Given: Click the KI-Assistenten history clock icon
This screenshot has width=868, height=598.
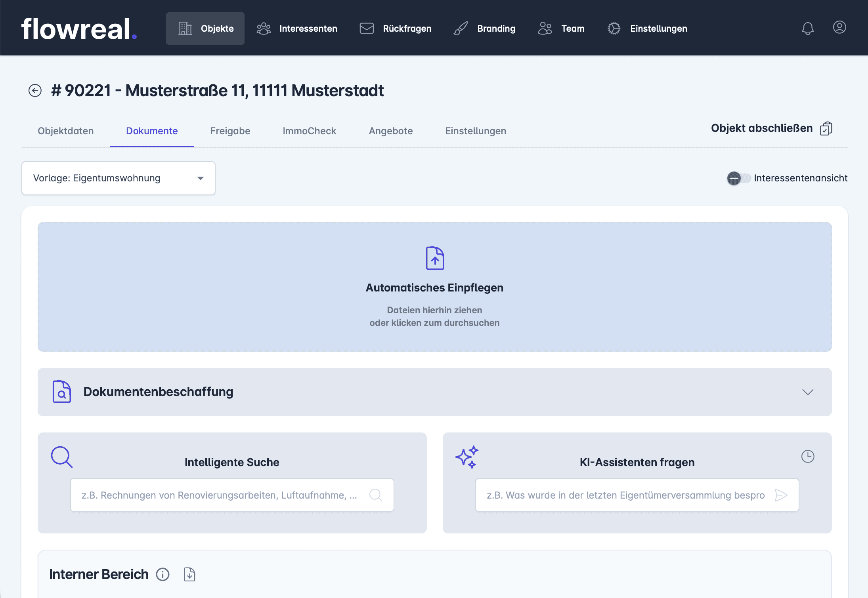Looking at the screenshot, I should click(807, 456).
